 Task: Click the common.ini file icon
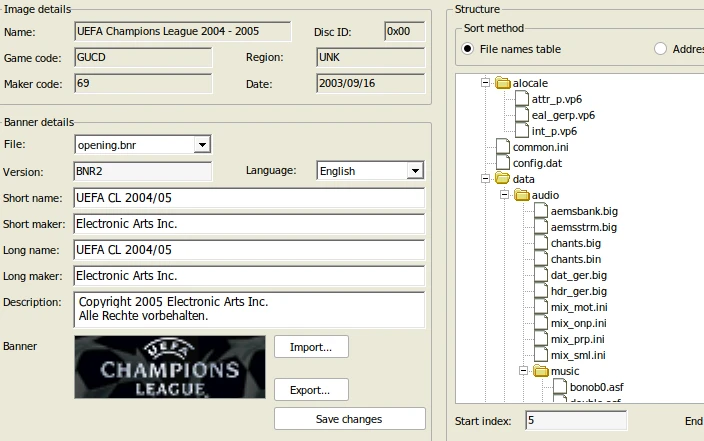(503, 147)
